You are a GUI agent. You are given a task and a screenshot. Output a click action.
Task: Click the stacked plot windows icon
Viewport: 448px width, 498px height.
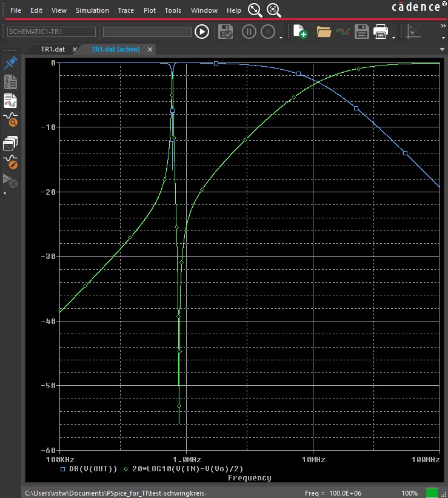pos(10,143)
